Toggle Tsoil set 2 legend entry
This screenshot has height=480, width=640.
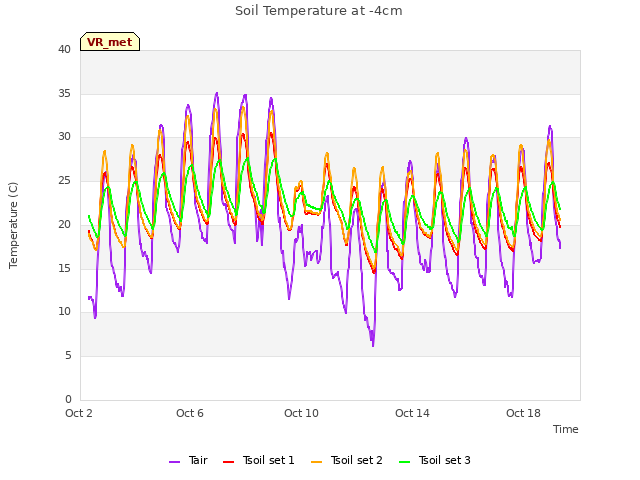coord(347,460)
